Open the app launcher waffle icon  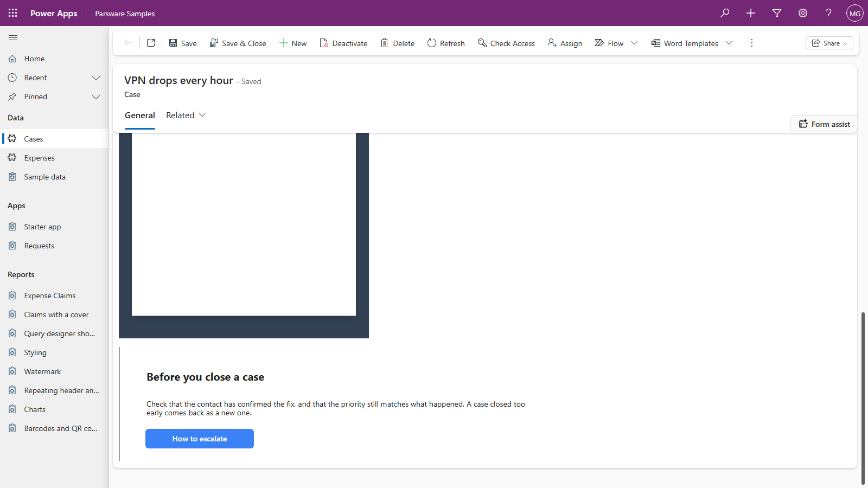[x=13, y=13]
